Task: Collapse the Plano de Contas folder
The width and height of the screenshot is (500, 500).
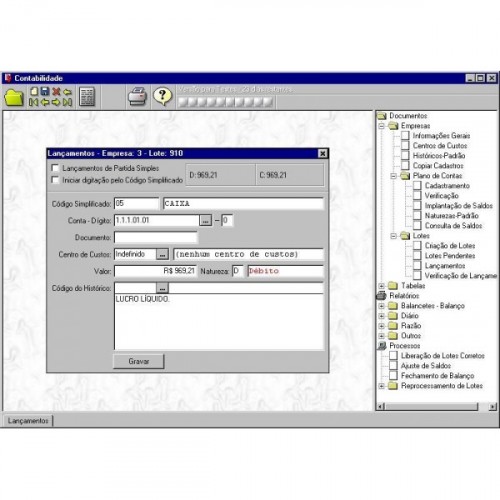Action: (x=393, y=176)
